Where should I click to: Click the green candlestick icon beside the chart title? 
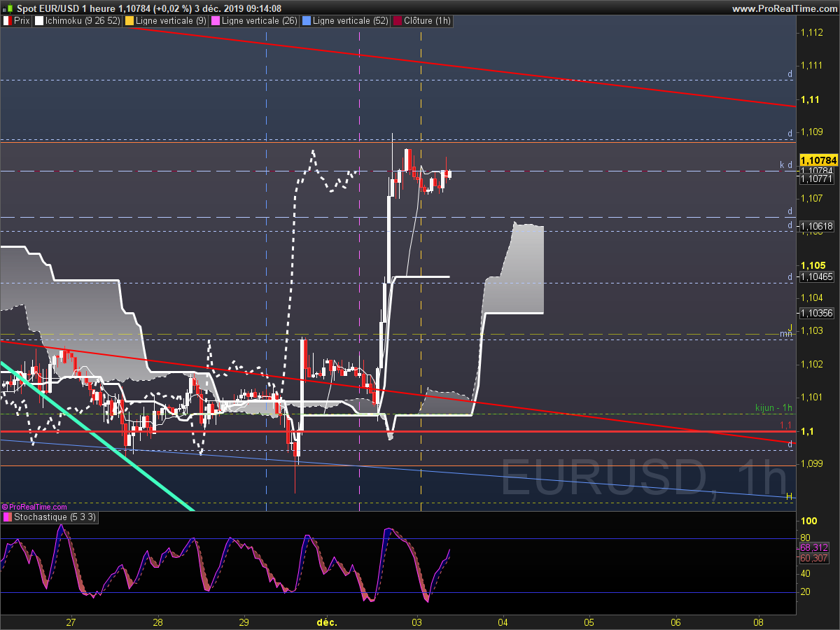click(8, 8)
